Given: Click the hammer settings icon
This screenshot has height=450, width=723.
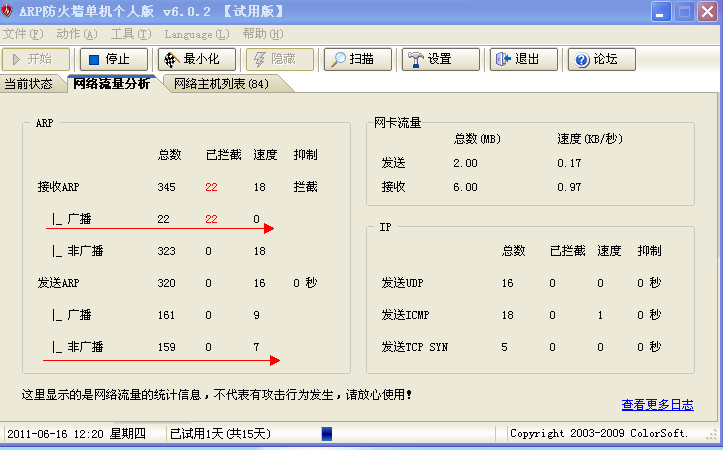Looking at the screenshot, I should pyautogui.click(x=416, y=59).
